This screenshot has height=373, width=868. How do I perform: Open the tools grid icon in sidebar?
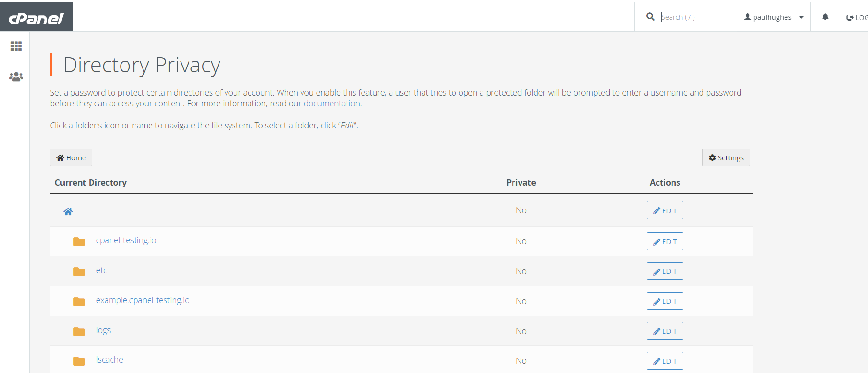coord(16,46)
